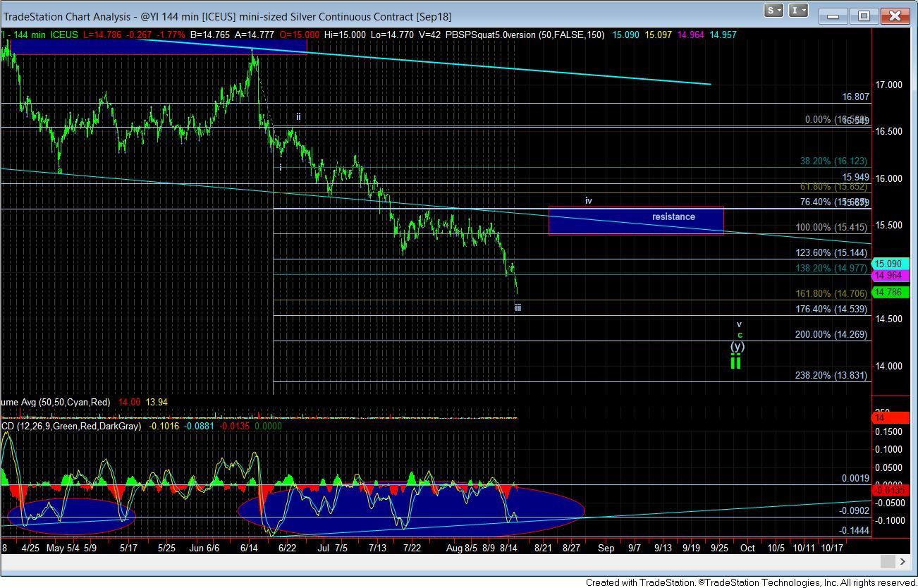The image size is (918, 588).
Task: Select the wave iv label above resistance
Action: (x=588, y=201)
